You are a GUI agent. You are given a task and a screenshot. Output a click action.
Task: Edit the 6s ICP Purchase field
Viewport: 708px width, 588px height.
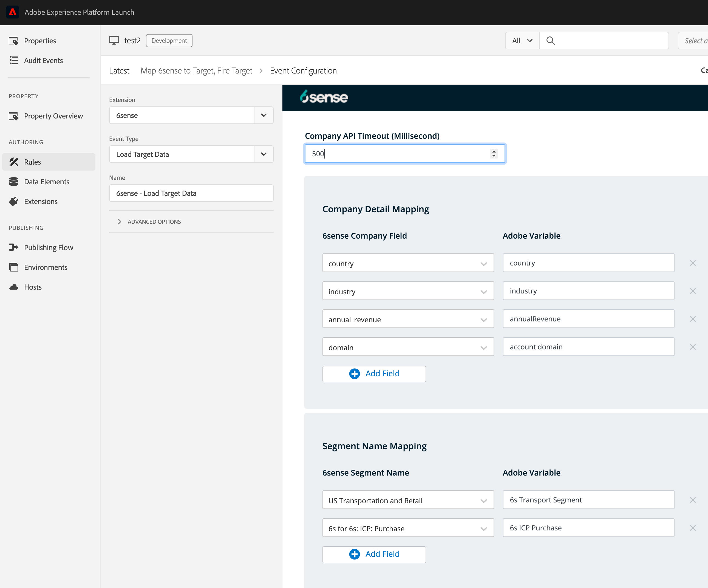[x=589, y=528]
